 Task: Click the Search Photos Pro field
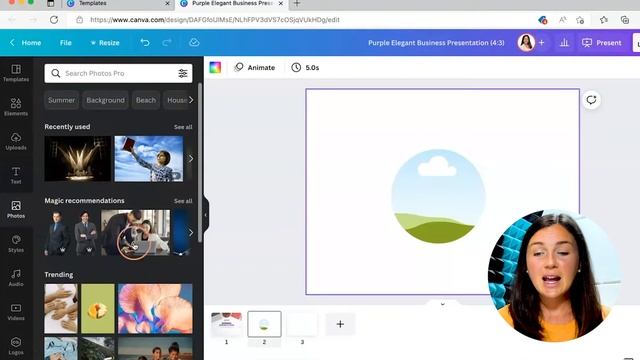tap(118, 73)
